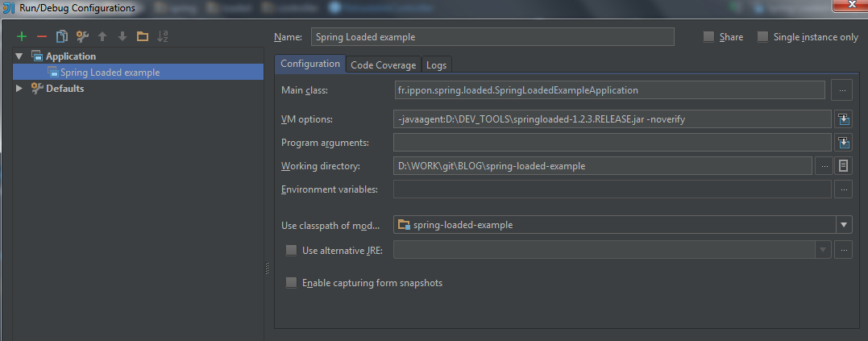Click the green plus Add New Configuration icon
This screenshot has width=868, height=341.
tap(22, 37)
